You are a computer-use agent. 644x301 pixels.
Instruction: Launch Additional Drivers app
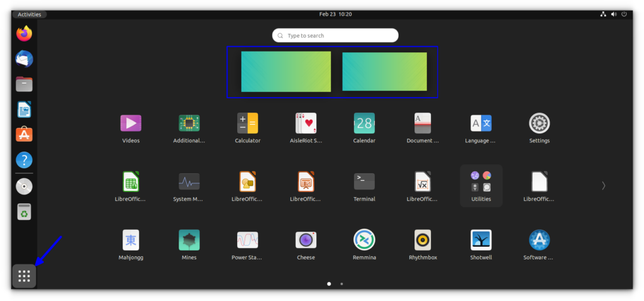(x=189, y=123)
